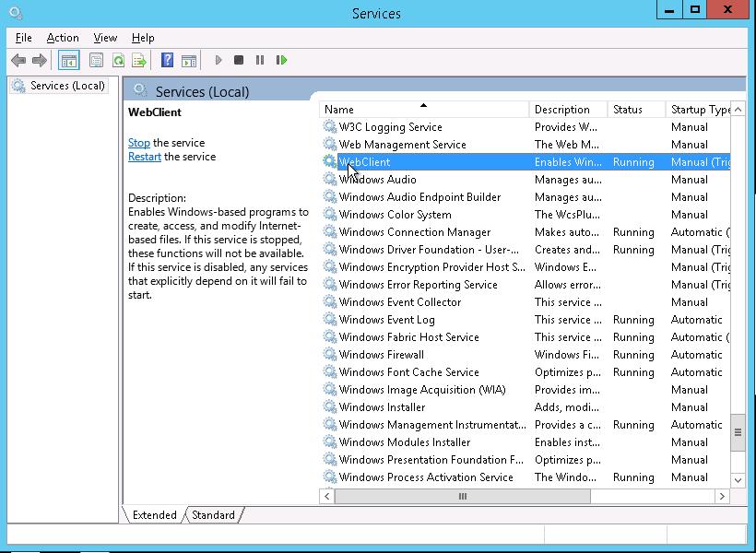
Task: Open Properties toolbar icon
Action: [x=97, y=60]
